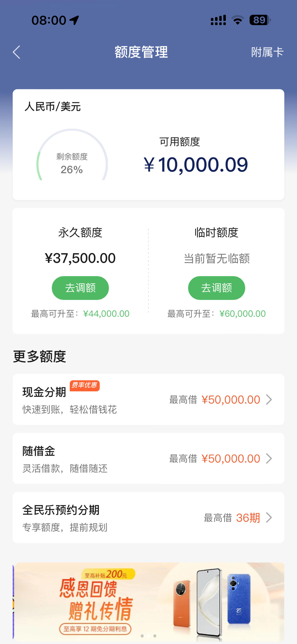Tap the back arrow icon
297x644 pixels.
[x=16, y=52]
